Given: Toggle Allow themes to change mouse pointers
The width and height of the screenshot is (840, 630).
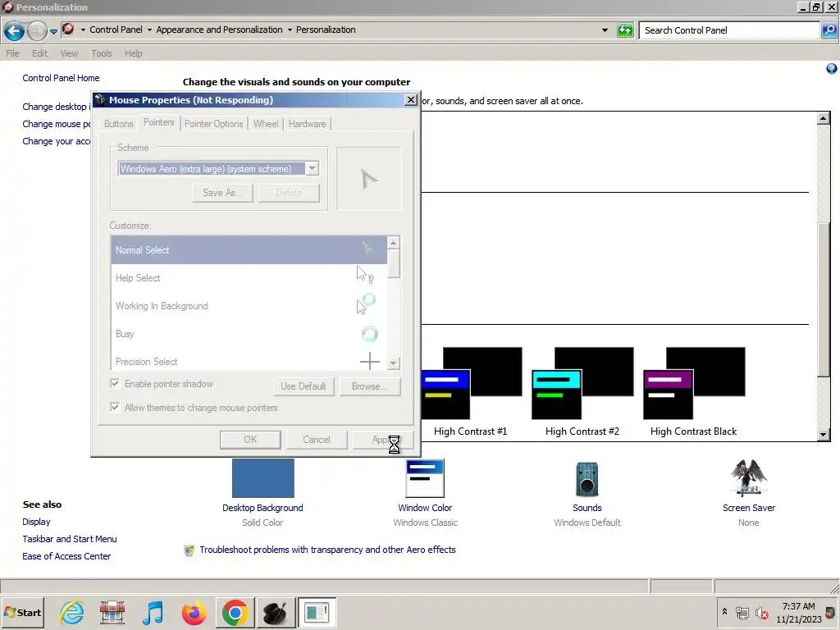Looking at the screenshot, I should pyautogui.click(x=115, y=407).
